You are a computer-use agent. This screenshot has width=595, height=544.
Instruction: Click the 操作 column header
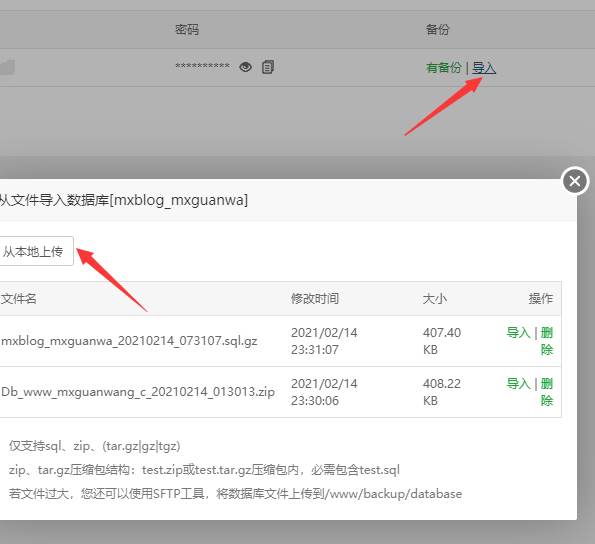[541, 299]
